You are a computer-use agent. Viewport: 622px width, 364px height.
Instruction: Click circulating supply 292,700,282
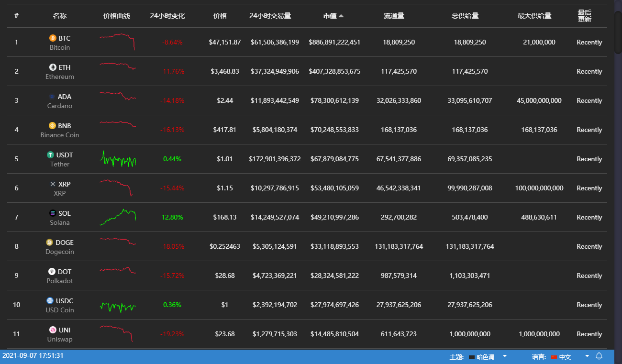pyautogui.click(x=399, y=217)
